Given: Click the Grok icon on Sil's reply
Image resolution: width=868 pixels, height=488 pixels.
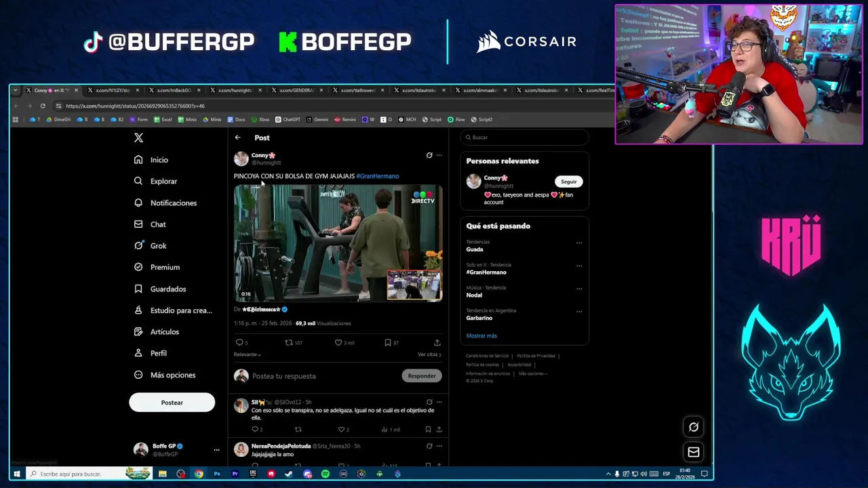Looking at the screenshot, I should [x=429, y=402].
